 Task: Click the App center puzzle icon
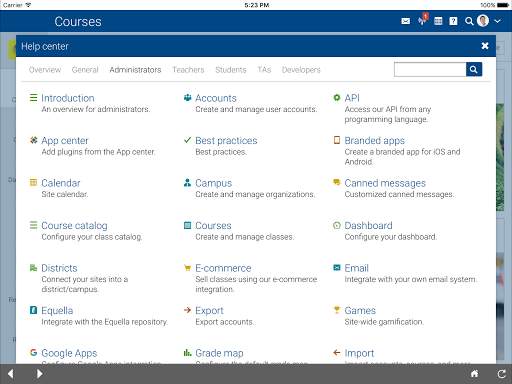[x=33, y=140]
